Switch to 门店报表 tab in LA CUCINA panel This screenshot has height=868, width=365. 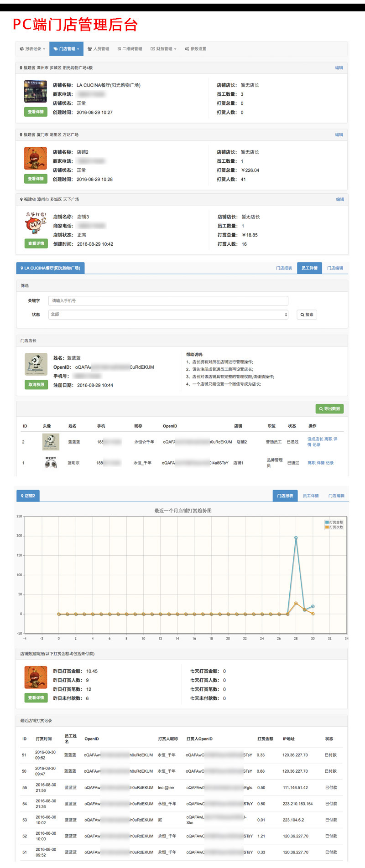point(284,268)
